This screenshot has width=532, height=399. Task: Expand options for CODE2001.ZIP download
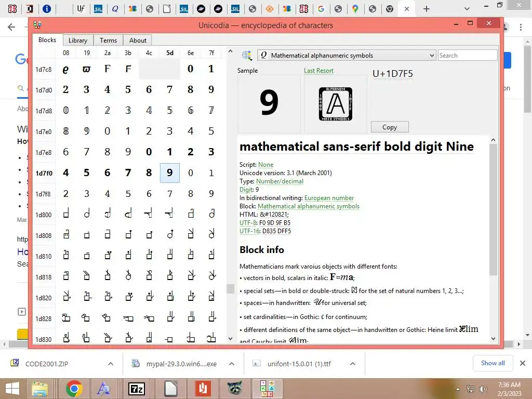tap(111, 364)
